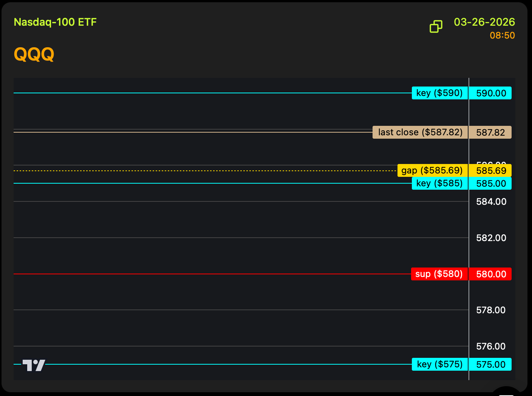Select the key ($575) line label
This screenshot has height=396, width=532.
pyautogui.click(x=440, y=364)
